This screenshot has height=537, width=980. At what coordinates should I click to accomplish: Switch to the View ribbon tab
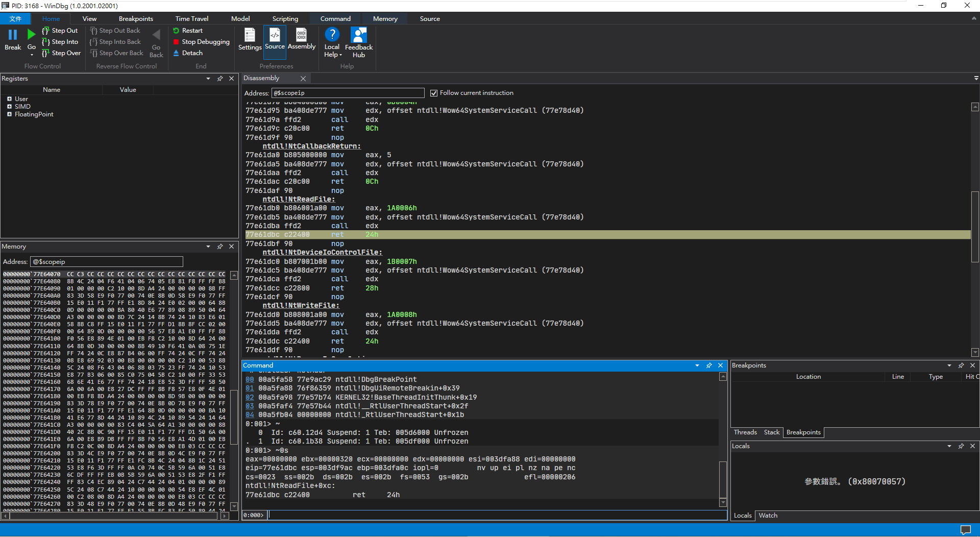tap(89, 19)
